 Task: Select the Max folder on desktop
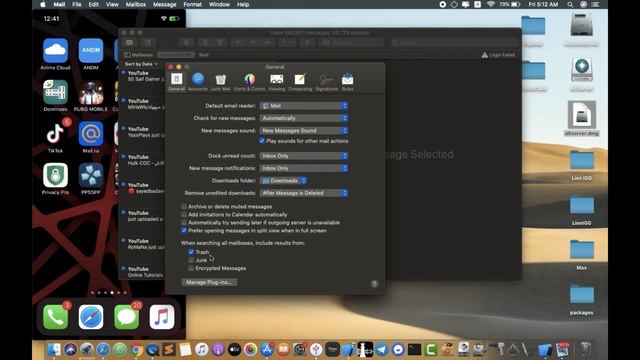click(x=582, y=255)
